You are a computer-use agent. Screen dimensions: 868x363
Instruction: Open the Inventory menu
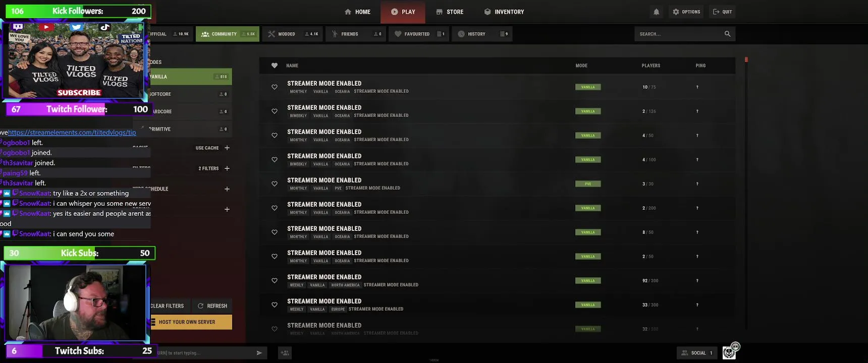coord(504,12)
